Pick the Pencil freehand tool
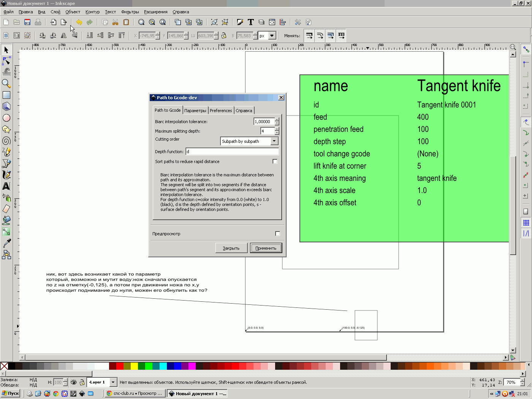This screenshot has width=532, height=399. pyautogui.click(x=6, y=152)
